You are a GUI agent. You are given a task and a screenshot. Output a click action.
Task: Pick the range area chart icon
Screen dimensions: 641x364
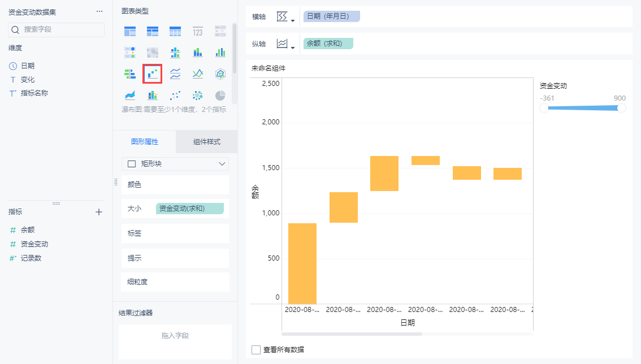[130, 96]
